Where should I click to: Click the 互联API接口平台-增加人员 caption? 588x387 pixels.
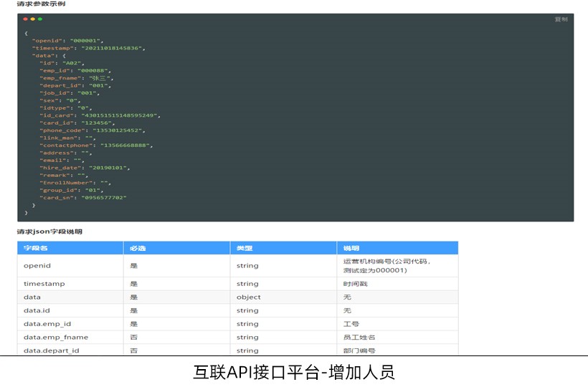(294, 373)
